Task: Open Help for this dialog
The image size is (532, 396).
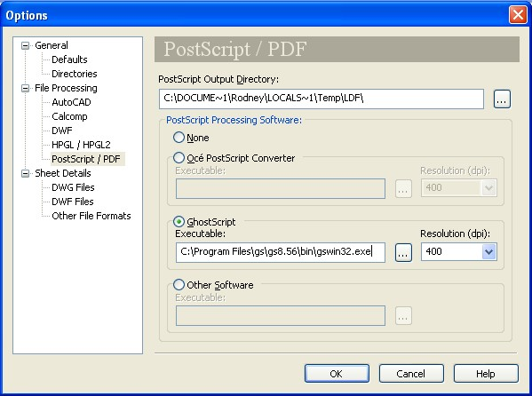Action: point(486,374)
